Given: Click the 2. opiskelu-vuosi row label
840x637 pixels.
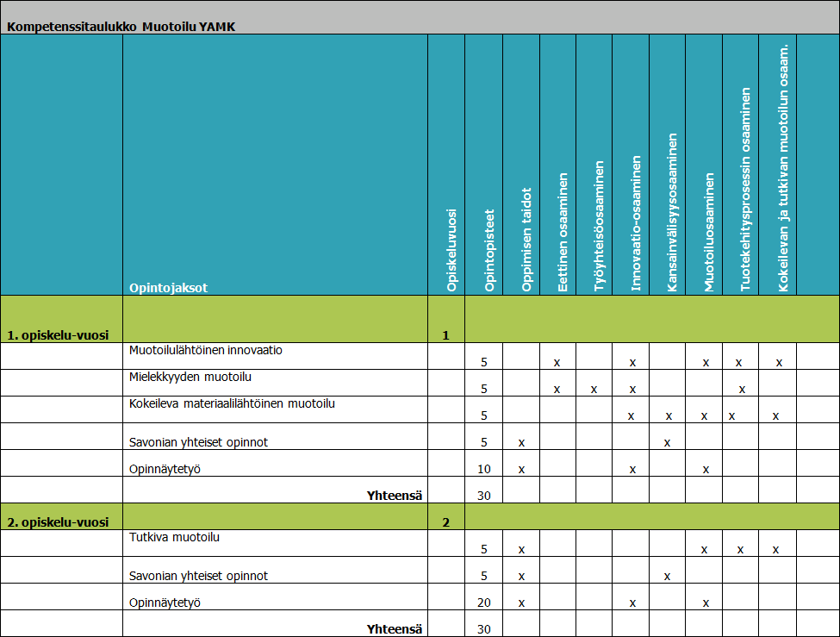Looking at the screenshot, I should (58, 522).
